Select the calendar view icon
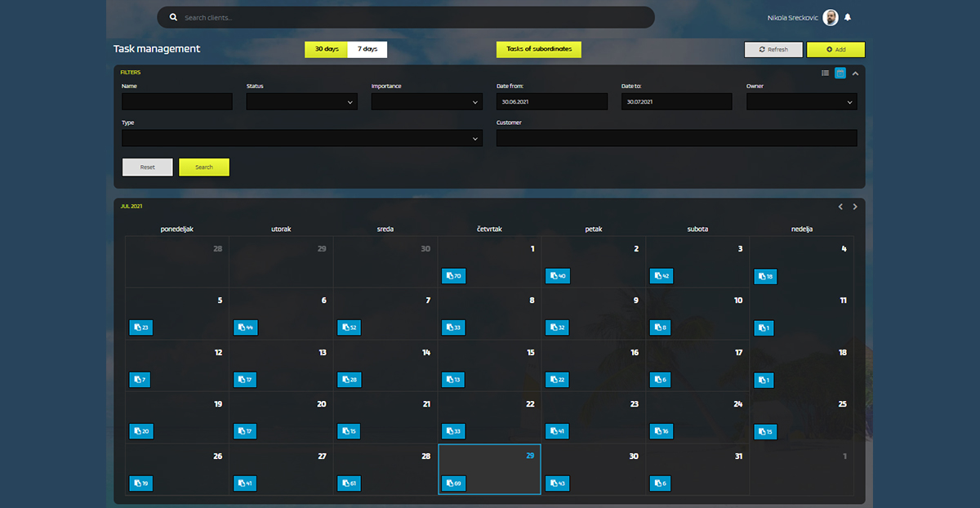 [840, 73]
